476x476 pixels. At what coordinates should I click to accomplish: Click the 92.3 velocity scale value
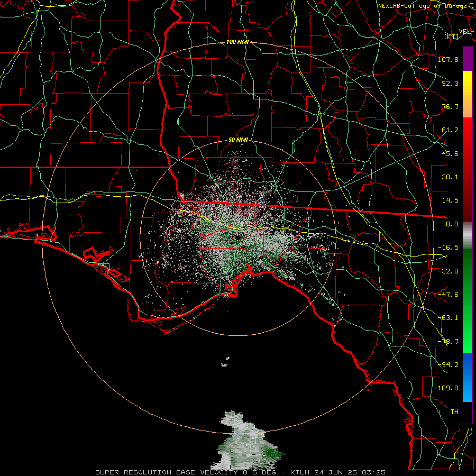pos(450,83)
